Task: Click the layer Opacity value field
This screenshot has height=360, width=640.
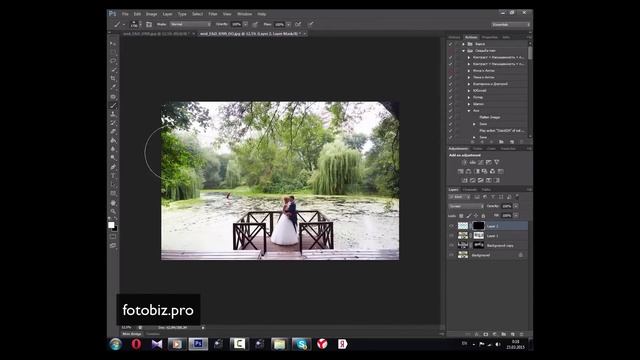Action: 507,206
